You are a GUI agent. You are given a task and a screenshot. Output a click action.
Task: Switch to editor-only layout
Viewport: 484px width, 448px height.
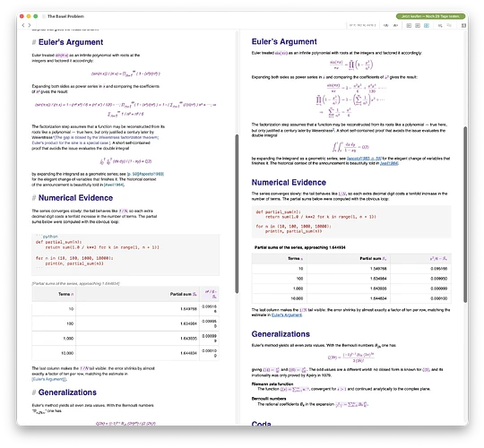[409, 26]
